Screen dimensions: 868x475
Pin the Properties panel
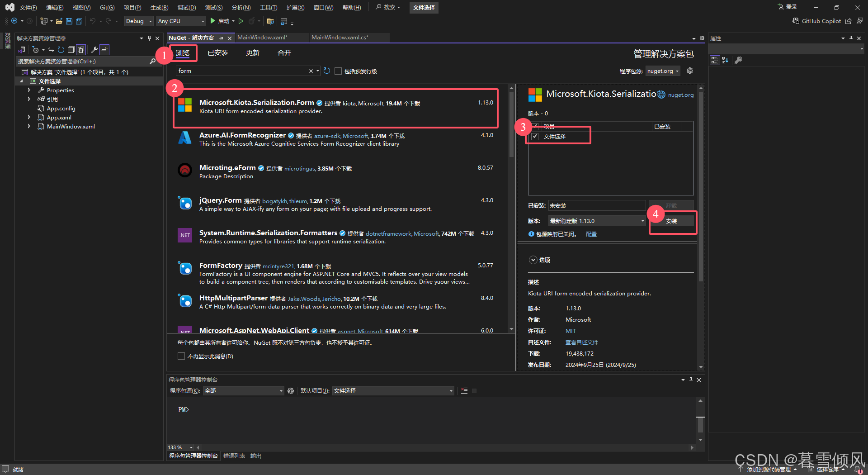pyautogui.click(x=851, y=38)
